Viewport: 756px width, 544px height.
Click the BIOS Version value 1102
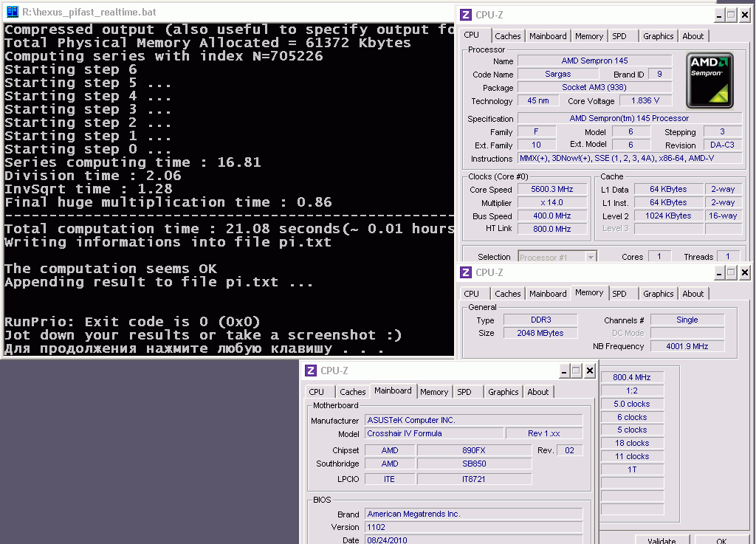coord(473,527)
